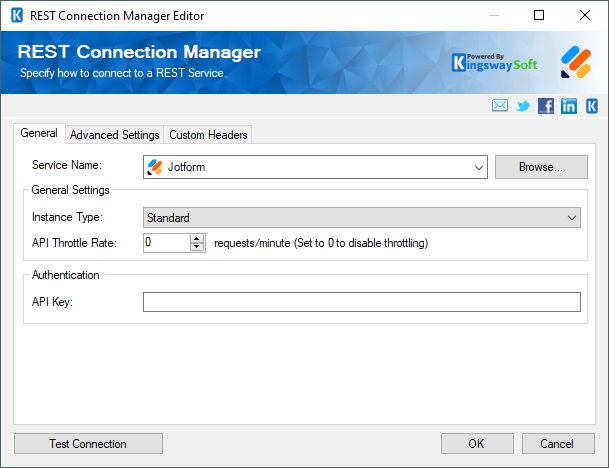Close the REST Connection Manager Editor window
This screenshot has height=468, width=609.
[x=585, y=16]
